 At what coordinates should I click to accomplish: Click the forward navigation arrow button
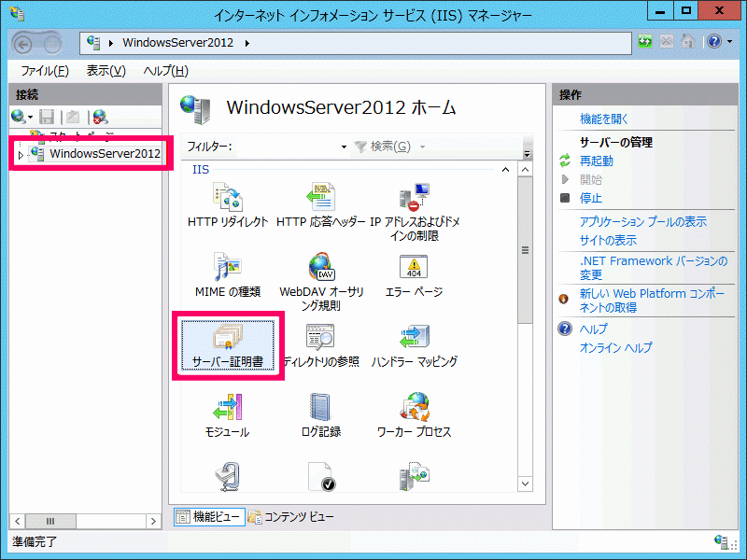coord(52,44)
